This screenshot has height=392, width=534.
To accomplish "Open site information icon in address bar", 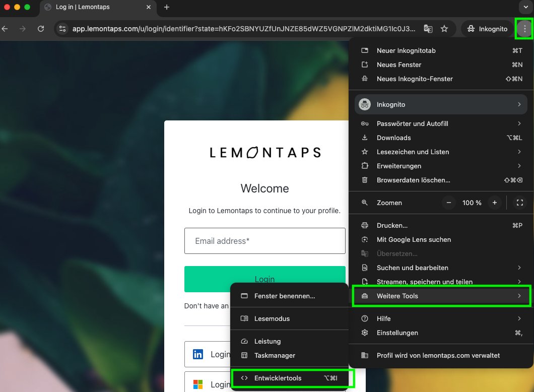I will coord(62,29).
